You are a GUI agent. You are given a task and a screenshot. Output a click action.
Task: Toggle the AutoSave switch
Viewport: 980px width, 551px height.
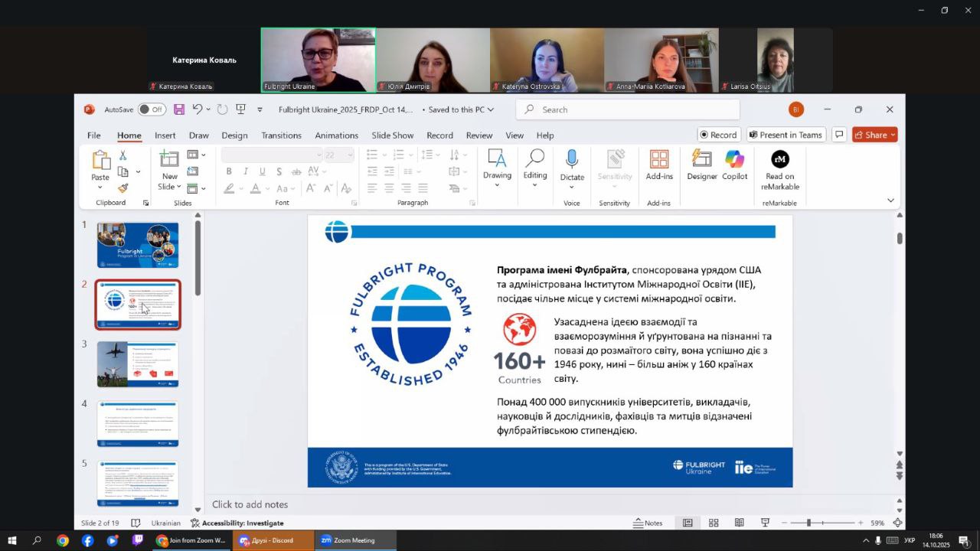pyautogui.click(x=152, y=109)
